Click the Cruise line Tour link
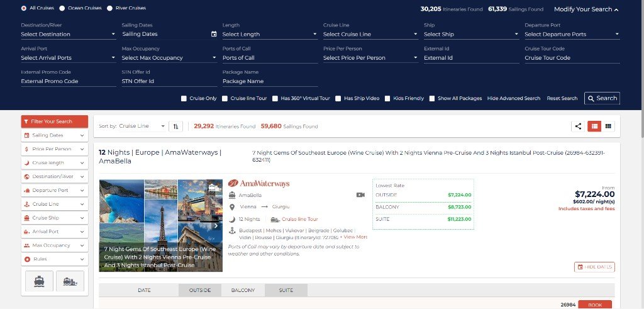The width and height of the screenshot is (644, 309). [299, 219]
